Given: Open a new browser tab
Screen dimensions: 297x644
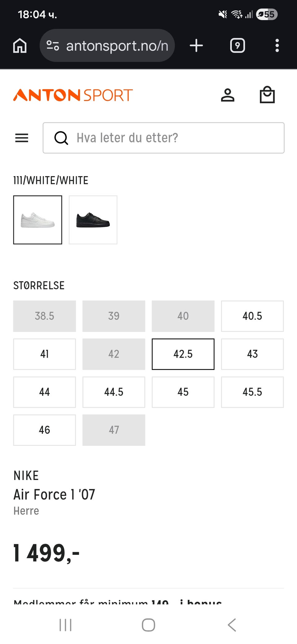Looking at the screenshot, I should (196, 46).
